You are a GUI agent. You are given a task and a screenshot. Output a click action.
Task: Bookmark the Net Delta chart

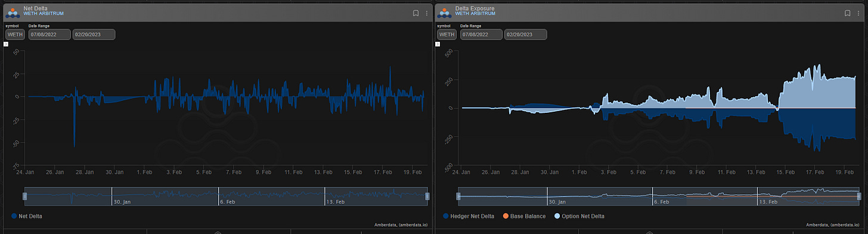coord(416,13)
